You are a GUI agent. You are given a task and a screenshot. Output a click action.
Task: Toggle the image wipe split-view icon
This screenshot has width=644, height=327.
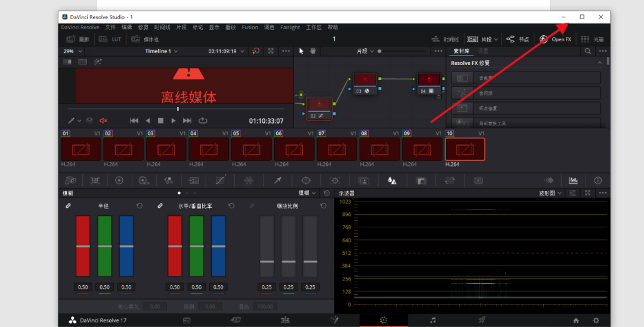67,62
